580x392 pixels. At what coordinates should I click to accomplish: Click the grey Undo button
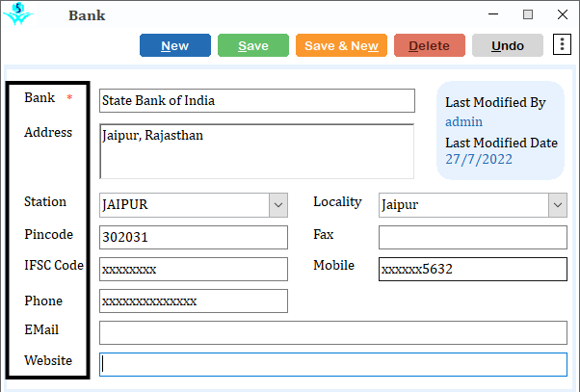click(508, 45)
